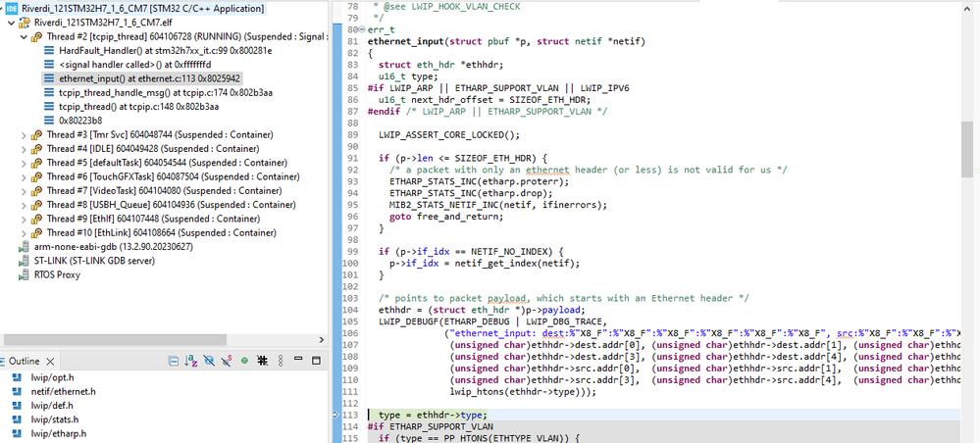Click the stack frame icon of <signal handler called>
The height and width of the screenshot is (443, 980).
pos(49,65)
